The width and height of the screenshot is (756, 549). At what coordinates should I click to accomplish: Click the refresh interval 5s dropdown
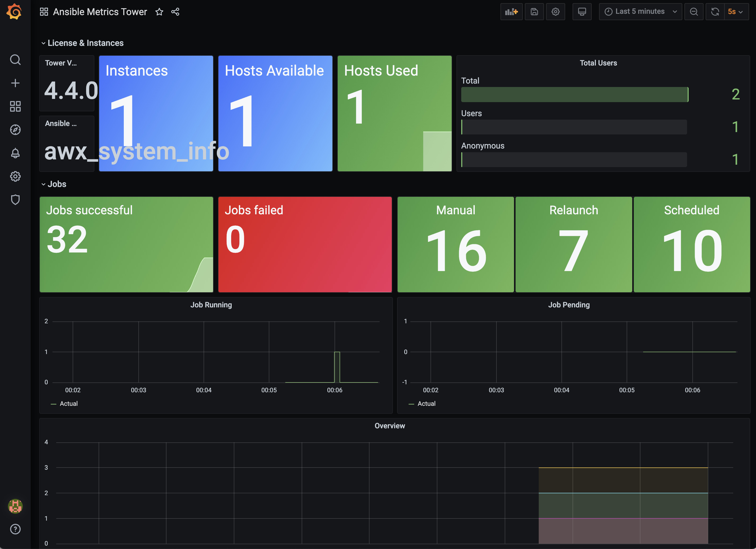735,12
